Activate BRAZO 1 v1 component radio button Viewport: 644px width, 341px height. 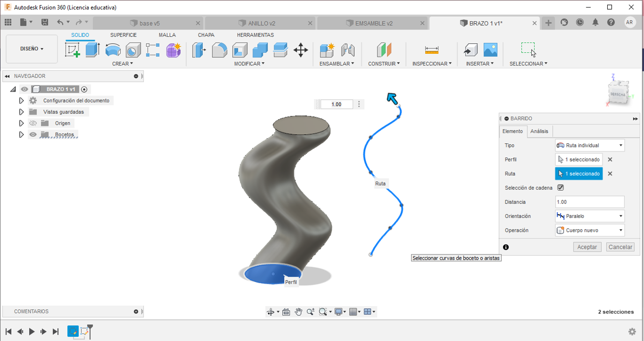pyautogui.click(x=85, y=89)
